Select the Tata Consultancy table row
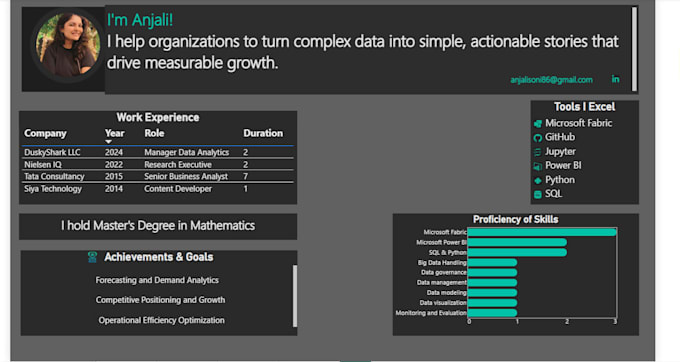Screen dimensions: 680x362 click(x=158, y=176)
